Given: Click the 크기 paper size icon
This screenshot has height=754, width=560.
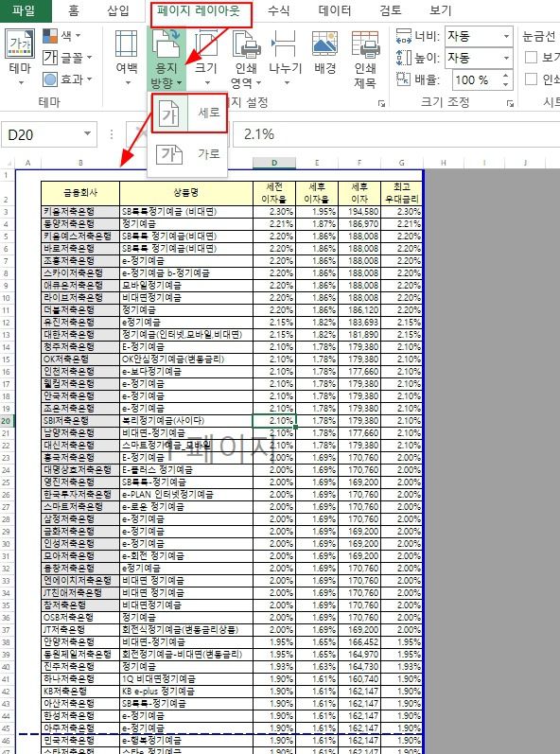Looking at the screenshot, I should click(x=205, y=44).
